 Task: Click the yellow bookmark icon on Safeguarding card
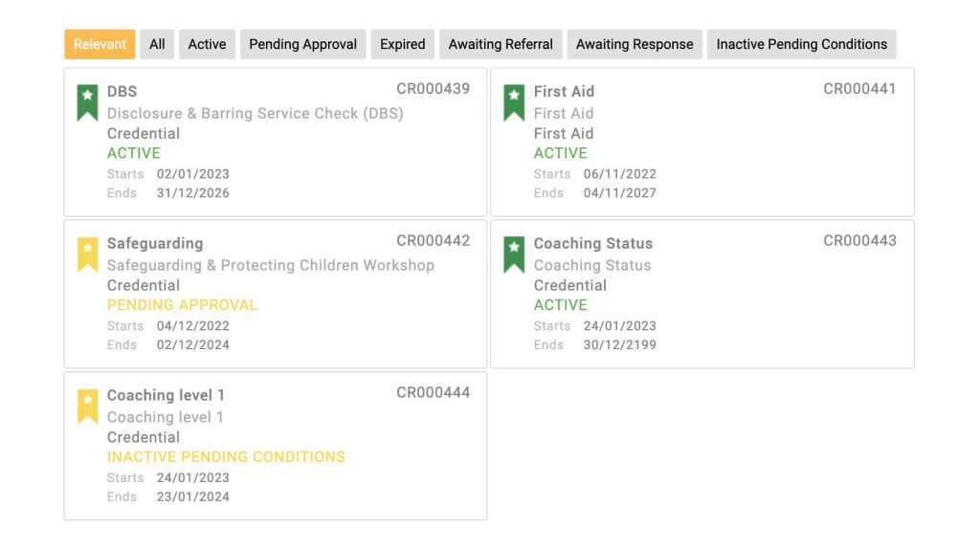[x=87, y=254]
